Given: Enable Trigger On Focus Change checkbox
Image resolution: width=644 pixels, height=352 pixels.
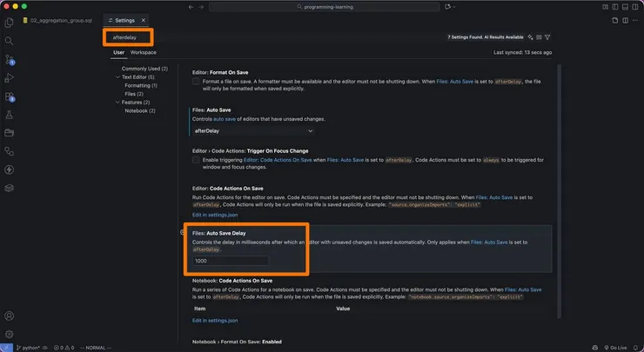Looking at the screenshot, I should 196,160.
